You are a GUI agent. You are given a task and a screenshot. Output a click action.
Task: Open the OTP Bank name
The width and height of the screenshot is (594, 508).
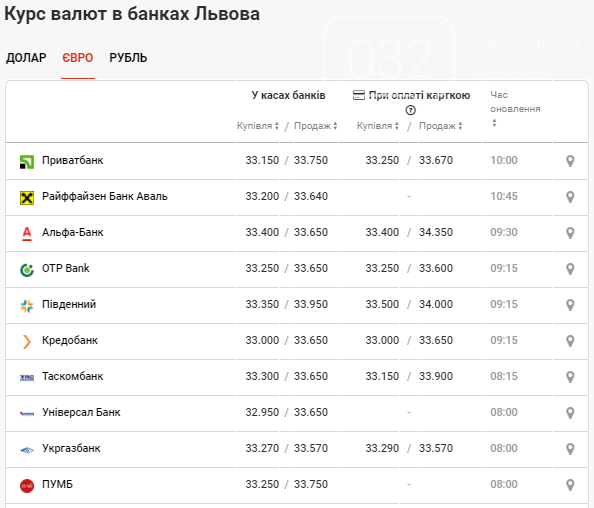click(x=66, y=269)
